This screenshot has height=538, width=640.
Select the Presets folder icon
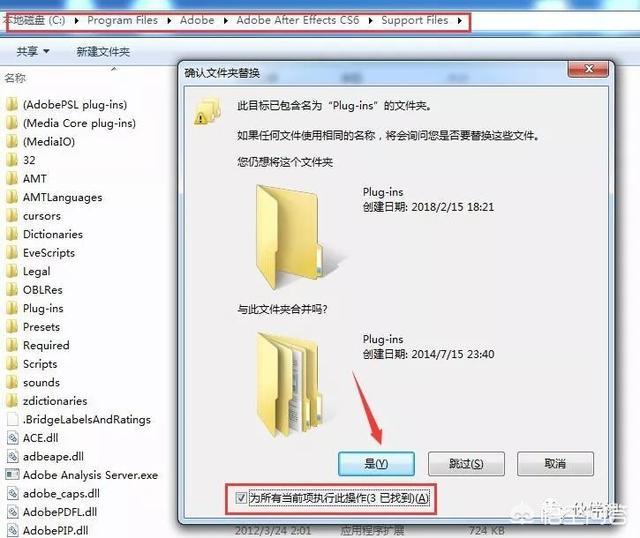[x=12, y=327]
